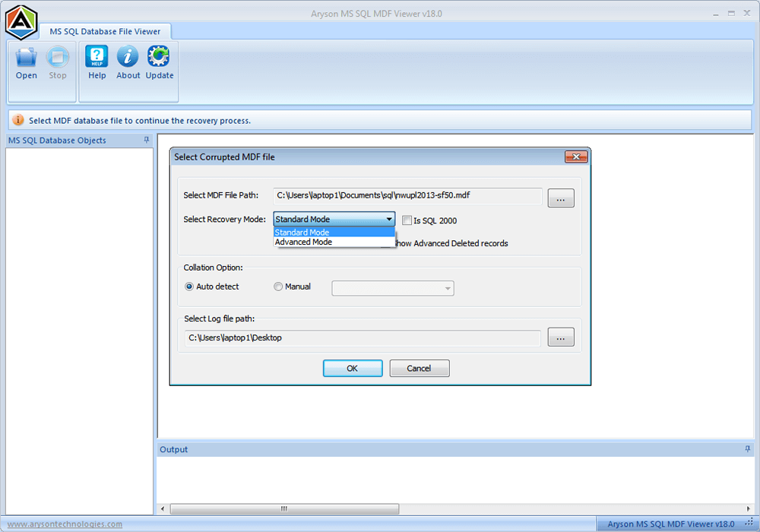The height and width of the screenshot is (532, 760).
Task: Select the Auto detect collation option
Action: [189, 287]
